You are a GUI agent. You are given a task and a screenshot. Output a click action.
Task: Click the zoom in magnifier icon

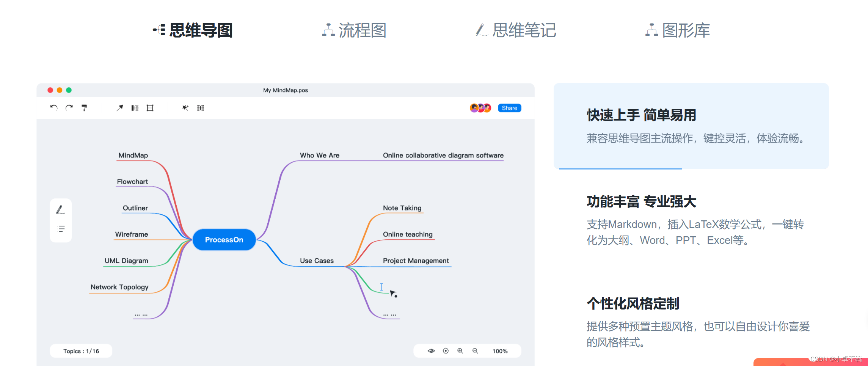460,351
